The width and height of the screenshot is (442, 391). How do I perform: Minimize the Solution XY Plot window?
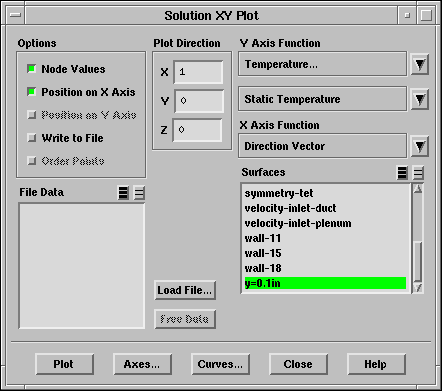(x=407, y=15)
